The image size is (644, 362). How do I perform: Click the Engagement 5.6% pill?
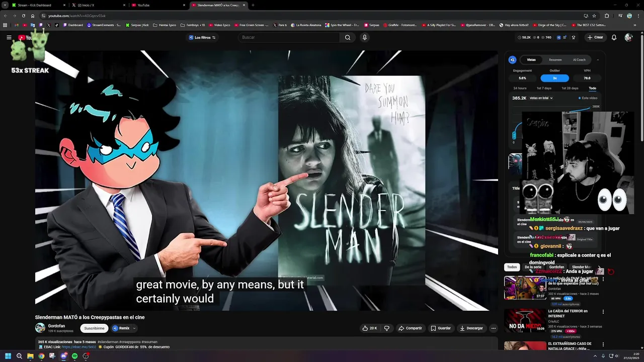522,78
